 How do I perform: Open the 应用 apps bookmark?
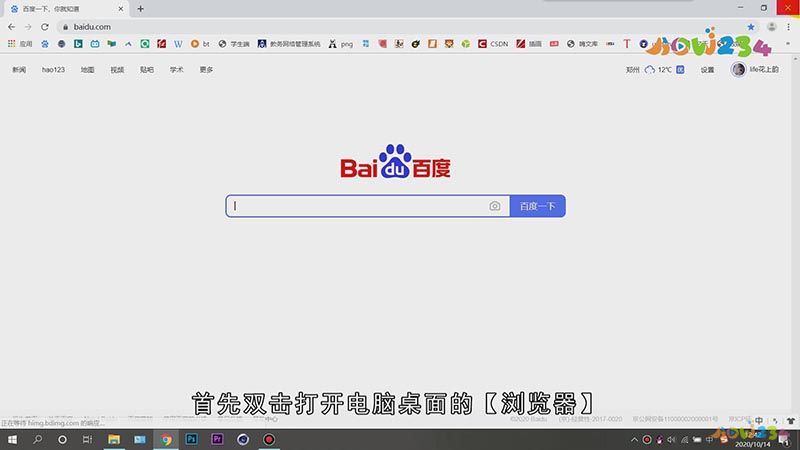click(x=20, y=44)
